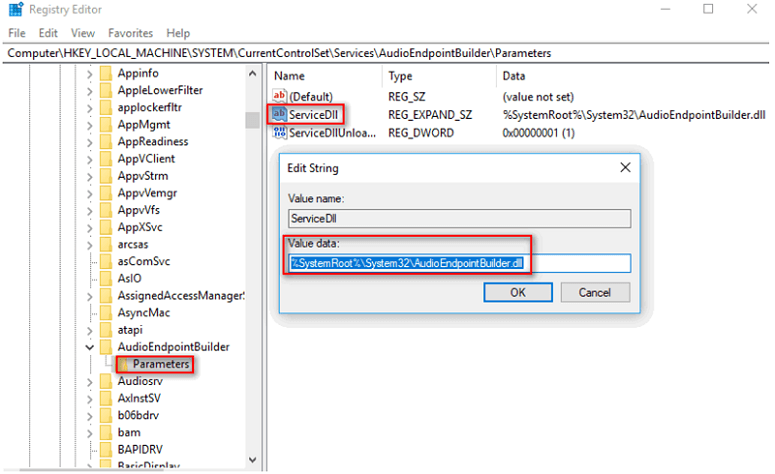Click the REG_DWORD type cell
Image resolution: width=775 pixels, height=474 pixels.
pyautogui.click(x=421, y=133)
